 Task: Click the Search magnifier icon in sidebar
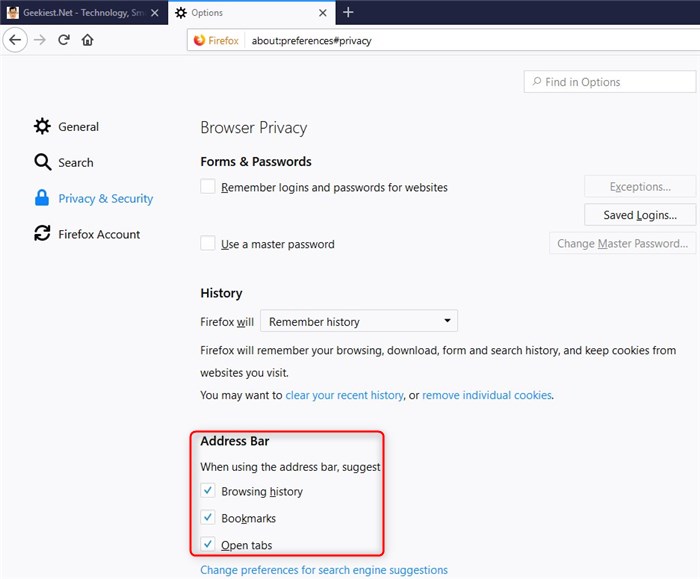pos(42,162)
